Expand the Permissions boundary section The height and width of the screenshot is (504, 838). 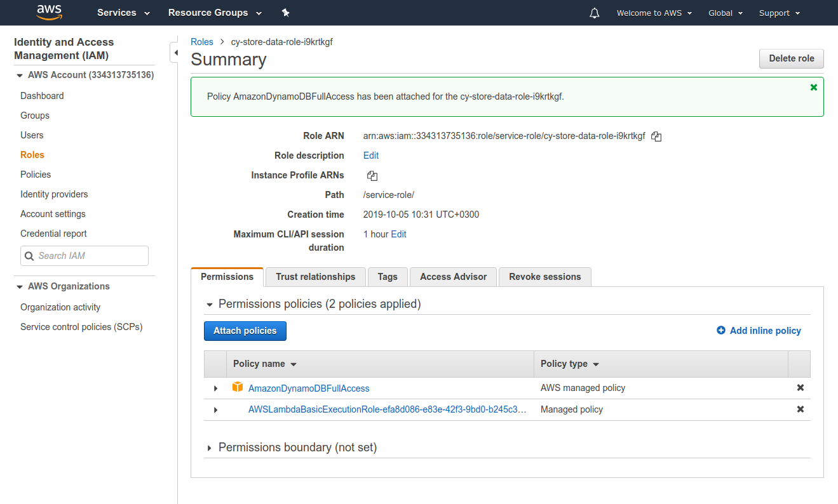[209, 448]
